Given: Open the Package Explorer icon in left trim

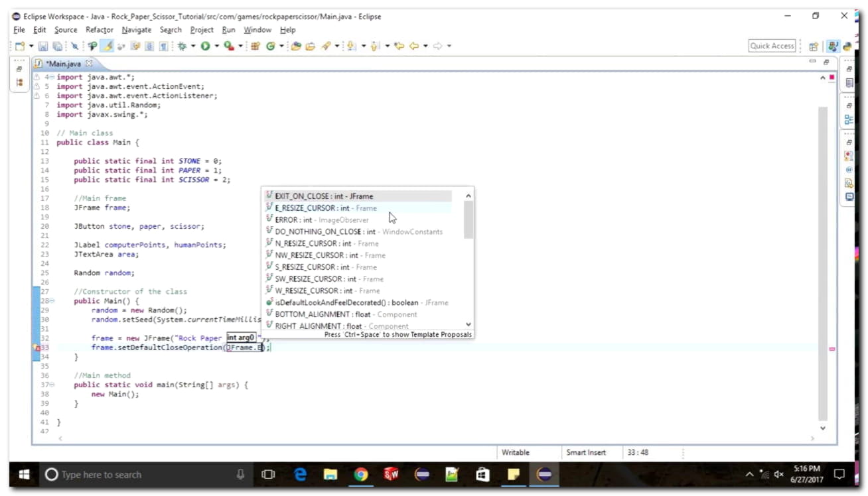Looking at the screenshot, I should (19, 83).
